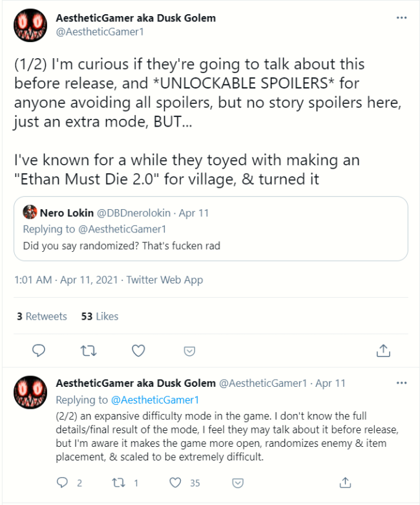
Task: Open the tweet timestamp 1:01 AM Apr 11, 2021
Action: click(x=66, y=280)
